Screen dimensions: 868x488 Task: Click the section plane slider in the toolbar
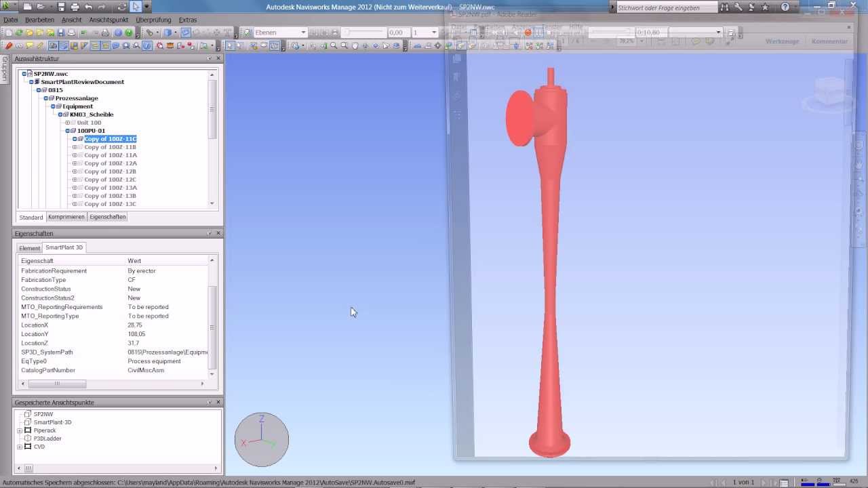[x=365, y=33]
